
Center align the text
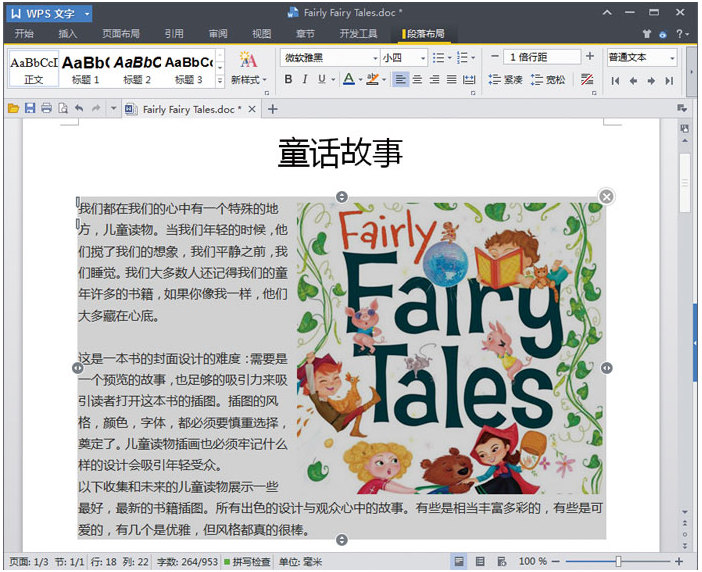417,80
